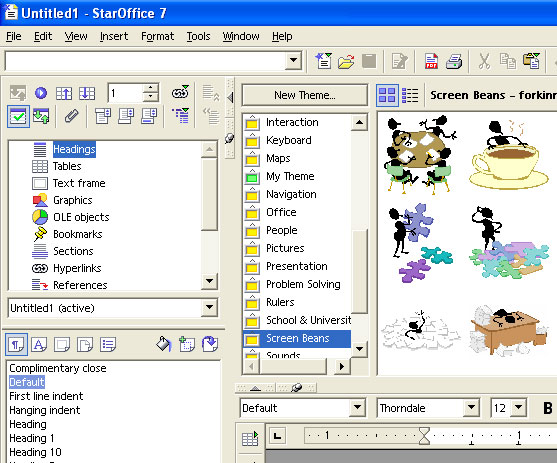Click the New Theme... button

tap(305, 95)
